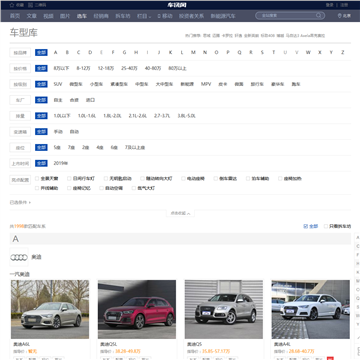This screenshot has width=360, height=360.
Task: Tick the 座椅加热 checkbox
Action: coord(280,179)
